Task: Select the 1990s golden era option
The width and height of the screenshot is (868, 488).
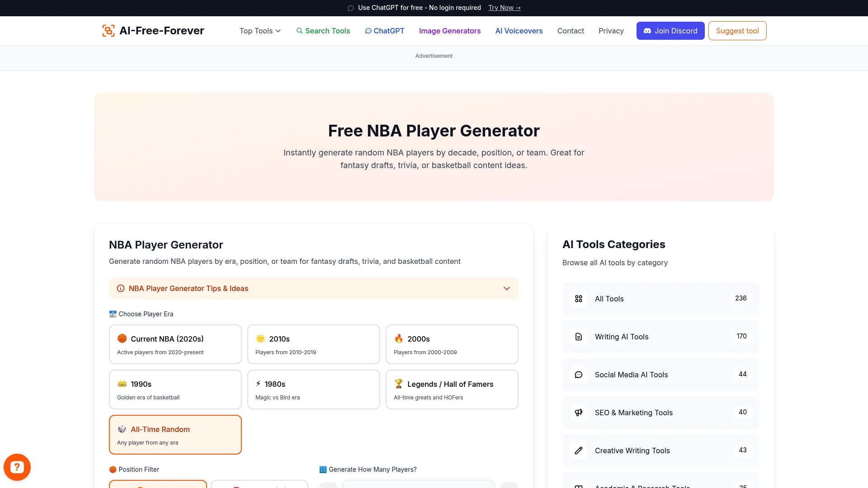Action: (x=175, y=389)
